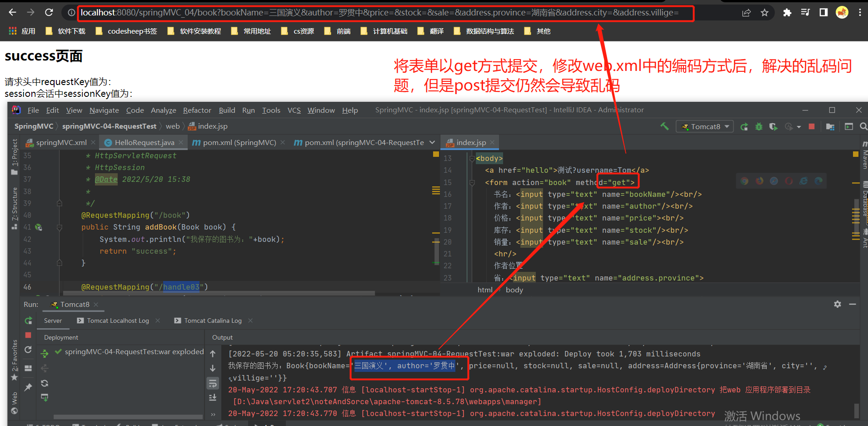
Task: Click the body breadcrumb below editor
Action: (x=514, y=290)
